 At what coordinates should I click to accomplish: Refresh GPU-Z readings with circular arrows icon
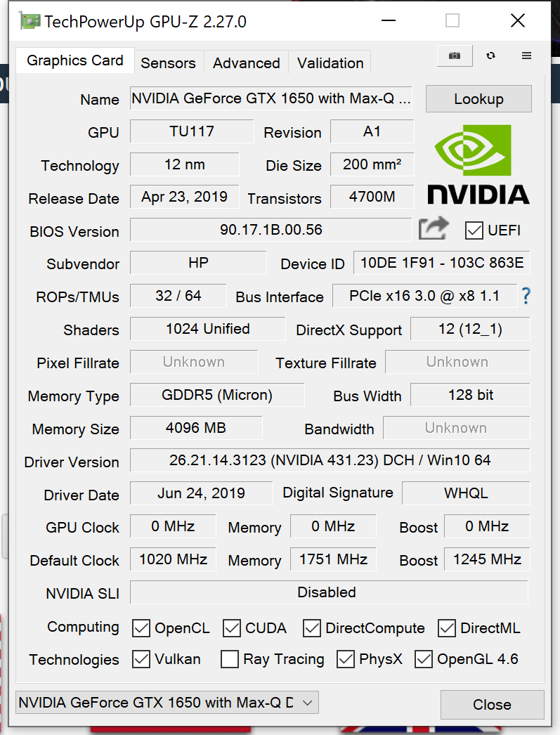tap(489, 56)
